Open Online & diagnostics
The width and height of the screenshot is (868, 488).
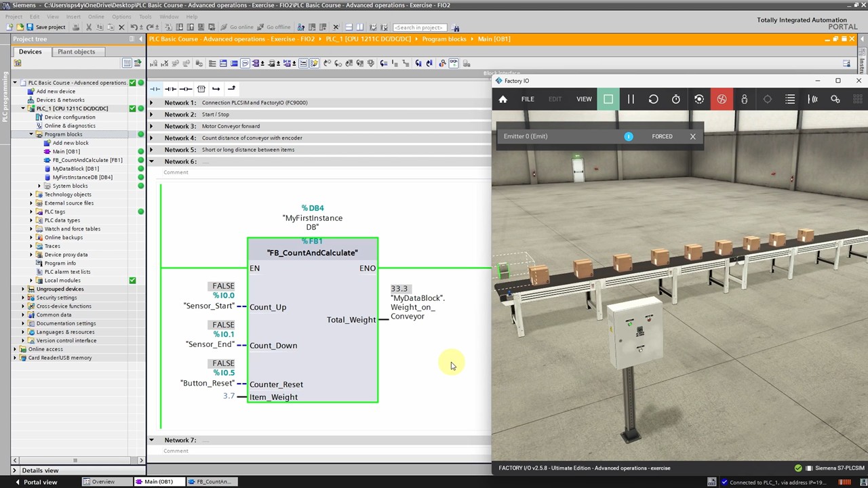click(69, 125)
